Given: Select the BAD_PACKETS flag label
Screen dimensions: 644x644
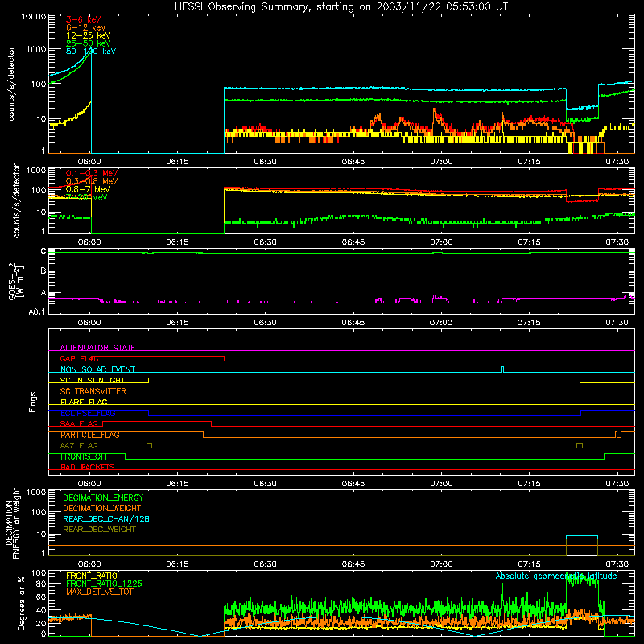Looking at the screenshot, I should [88, 467].
